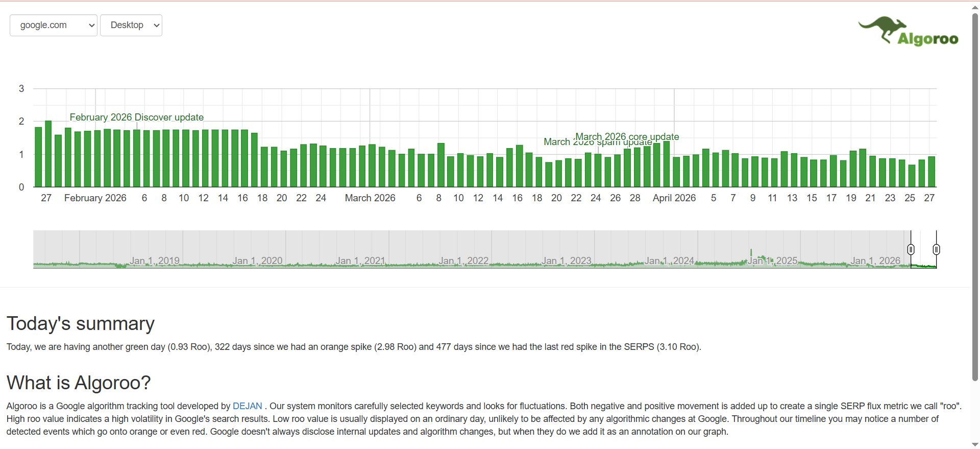Click the scrollbar up arrow
This screenshot has width=980, height=449.
click(975, 7)
